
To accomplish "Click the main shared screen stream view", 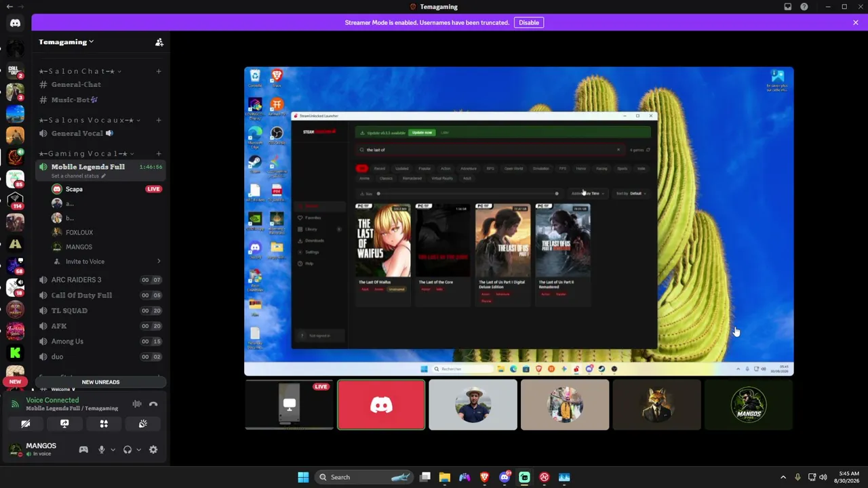I will pos(519,221).
